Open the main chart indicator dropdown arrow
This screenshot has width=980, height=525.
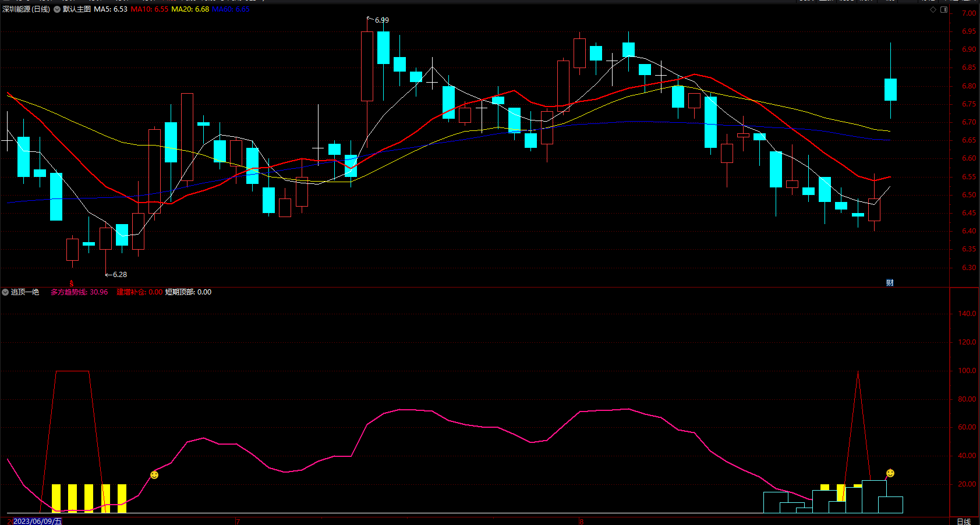pos(57,9)
